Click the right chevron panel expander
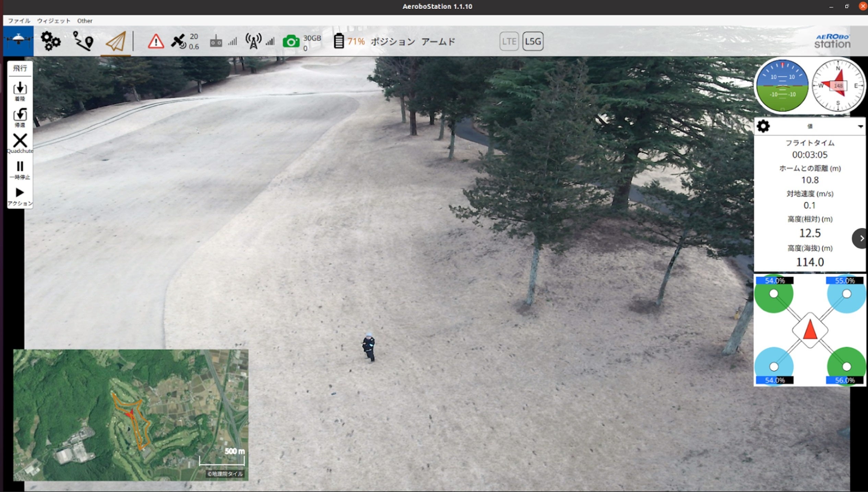 861,238
